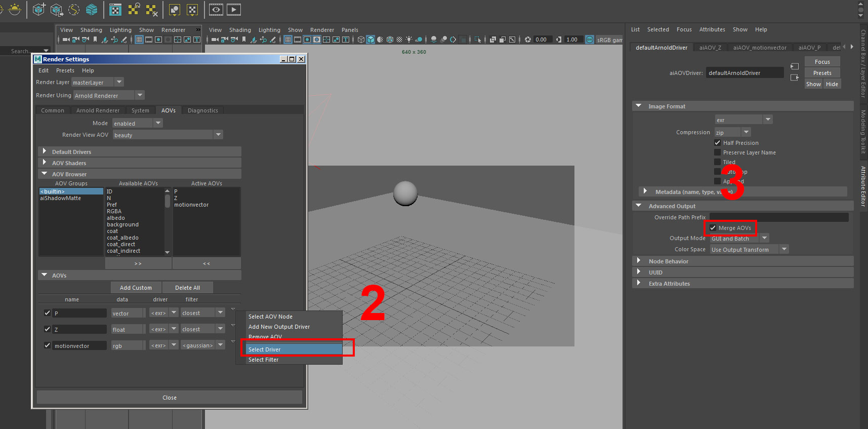868x429 pixels.
Task: Open the Output Mode dropdown
Action: [x=764, y=238]
